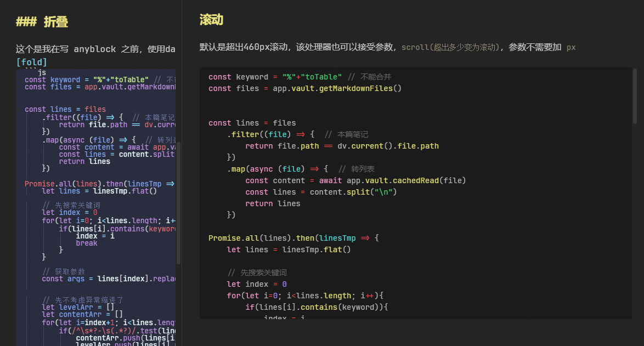644x346 pixels.
Task: Click the "// 先搜索关键词" comment in right pane
Action: click(257, 273)
